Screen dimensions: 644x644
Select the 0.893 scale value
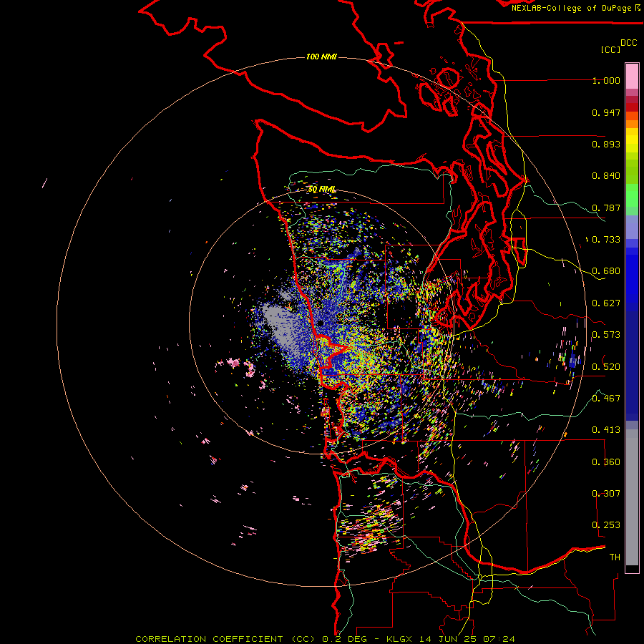[x=606, y=144]
